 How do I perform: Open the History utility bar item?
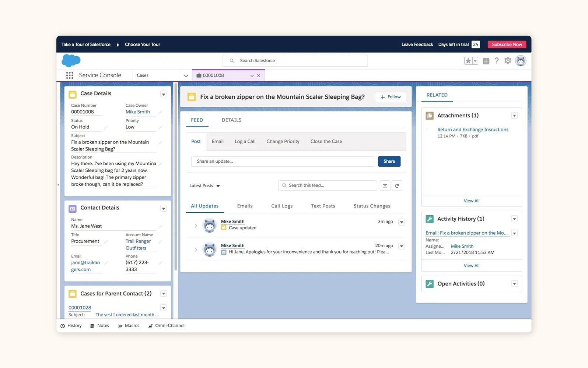click(x=71, y=326)
